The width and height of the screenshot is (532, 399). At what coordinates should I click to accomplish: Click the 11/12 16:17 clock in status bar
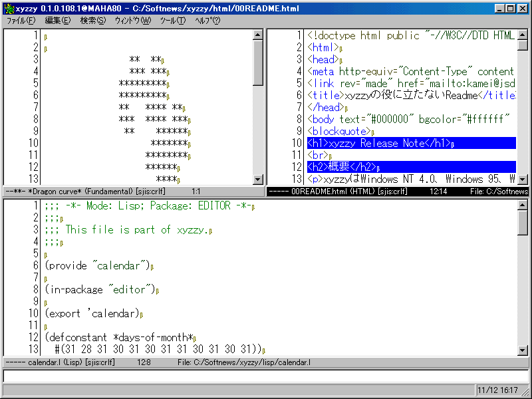tap(497, 390)
